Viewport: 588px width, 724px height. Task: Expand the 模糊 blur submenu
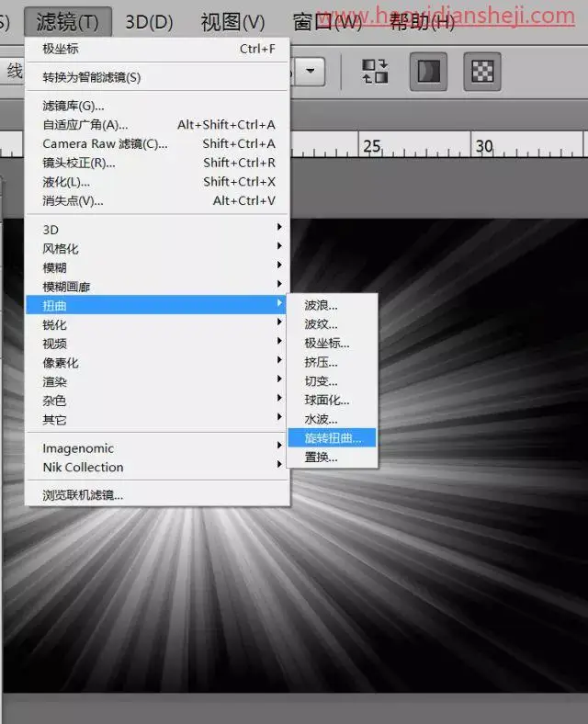pos(158,267)
